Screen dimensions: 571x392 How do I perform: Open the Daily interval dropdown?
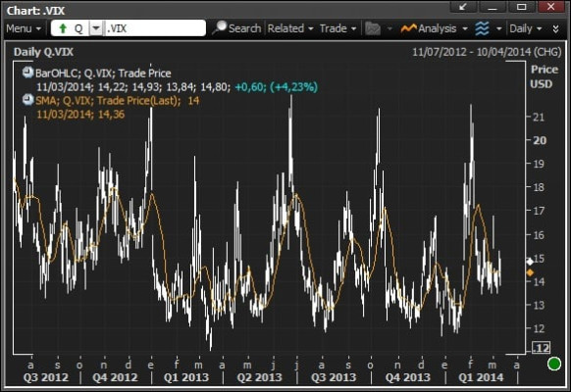tap(526, 28)
